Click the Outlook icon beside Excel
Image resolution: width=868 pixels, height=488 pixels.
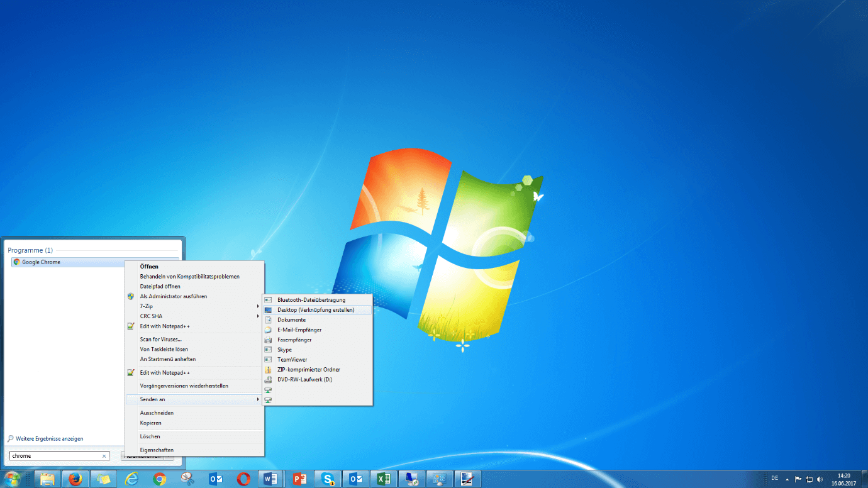coord(355,479)
